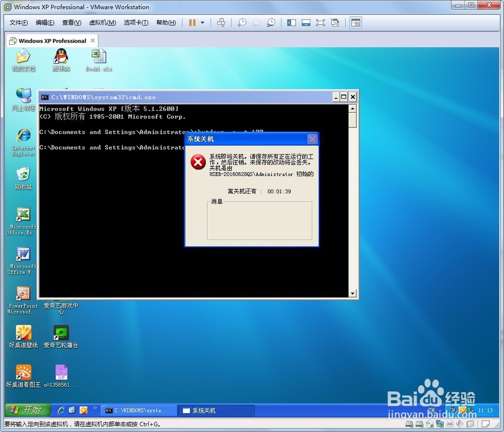Select the PowerPoint shortcut icon
Image resolution: width=504 pixels, height=432 pixels.
pyautogui.click(x=23, y=300)
